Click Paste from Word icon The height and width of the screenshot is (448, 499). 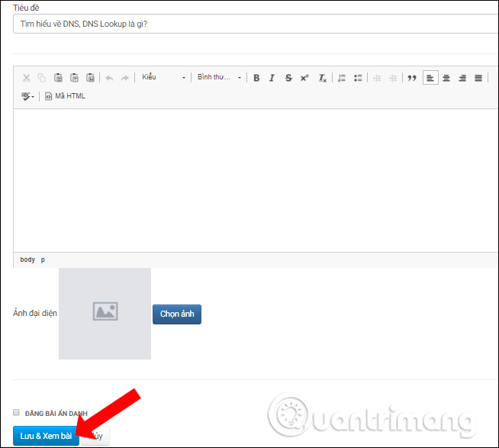(90, 78)
